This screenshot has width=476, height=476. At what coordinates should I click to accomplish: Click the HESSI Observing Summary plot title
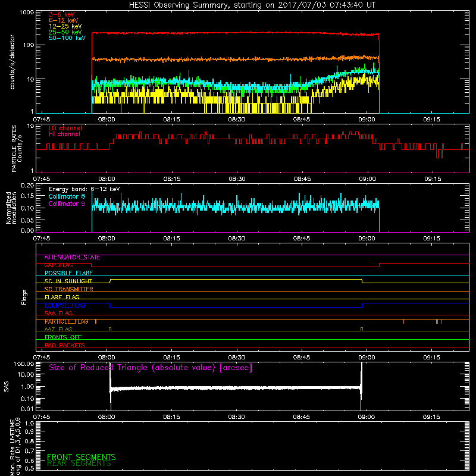(252, 5)
